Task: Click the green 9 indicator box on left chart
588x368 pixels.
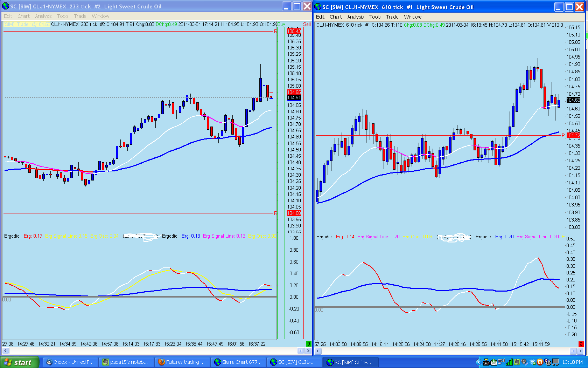Action: [308, 344]
